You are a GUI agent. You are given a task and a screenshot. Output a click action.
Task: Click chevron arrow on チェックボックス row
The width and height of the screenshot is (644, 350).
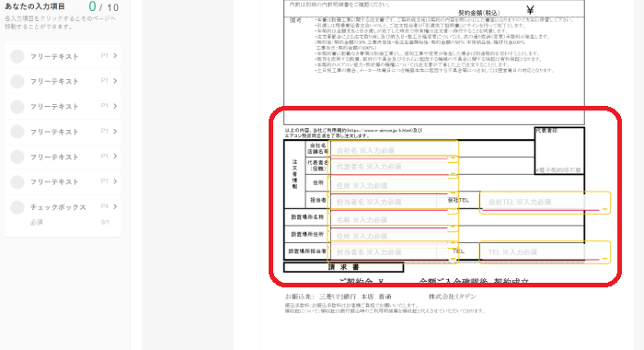[115, 206]
